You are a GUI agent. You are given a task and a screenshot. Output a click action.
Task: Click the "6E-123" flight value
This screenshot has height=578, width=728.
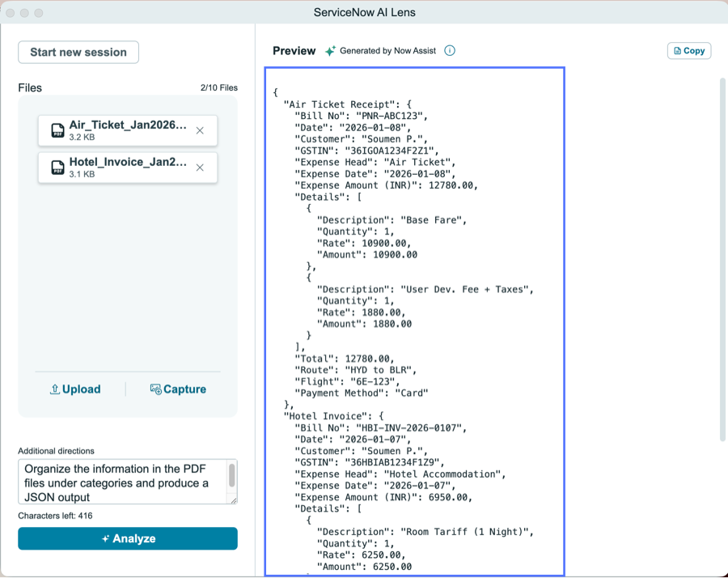(373, 381)
